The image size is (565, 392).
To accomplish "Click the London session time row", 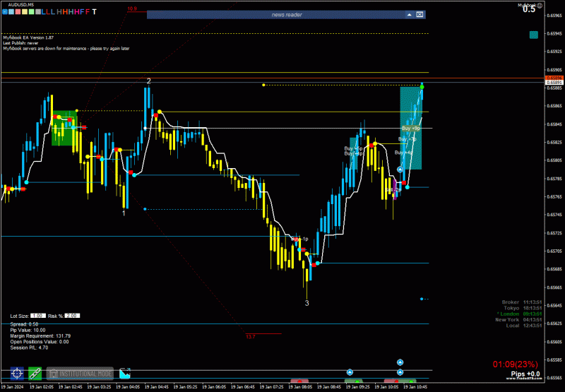I will click(519, 314).
